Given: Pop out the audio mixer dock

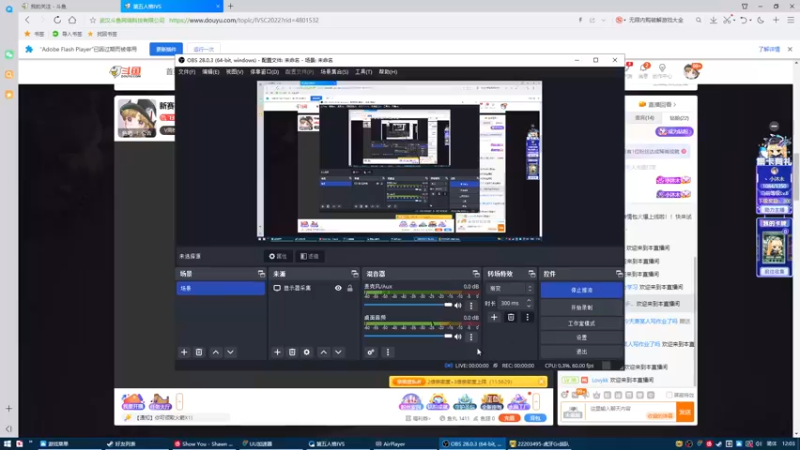Looking at the screenshot, I should tap(476, 274).
